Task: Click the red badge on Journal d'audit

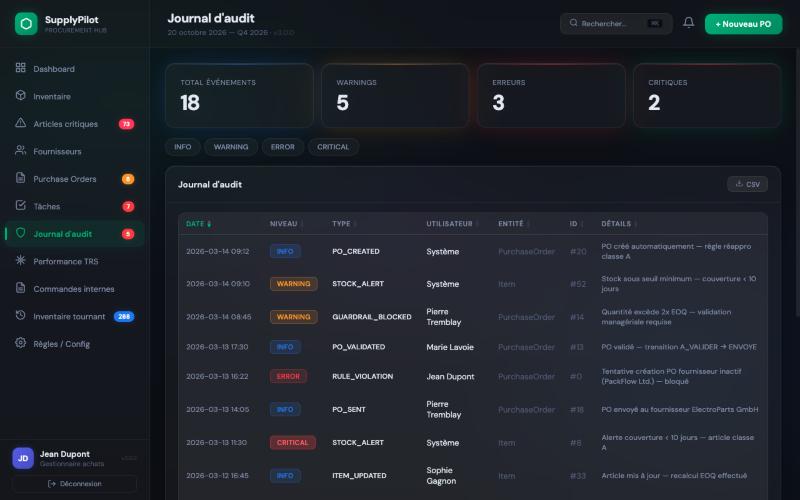Action: [x=128, y=234]
